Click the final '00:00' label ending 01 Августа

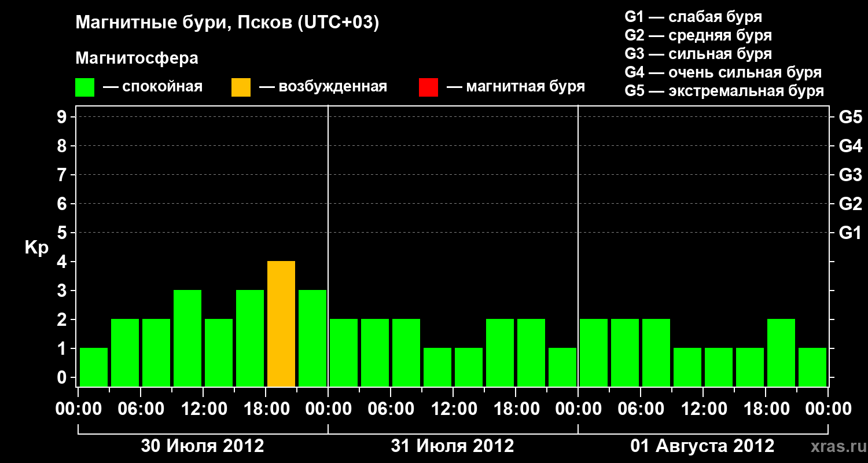829,409
